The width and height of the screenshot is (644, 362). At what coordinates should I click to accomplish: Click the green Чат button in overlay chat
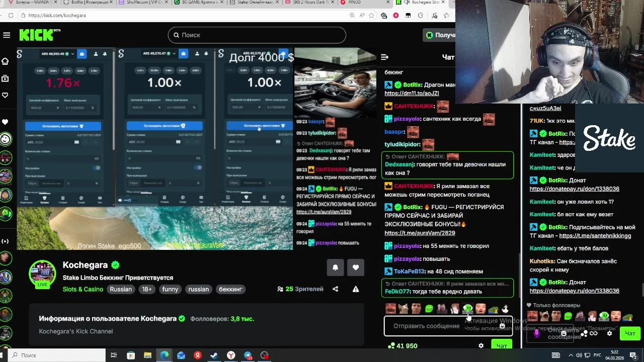pos(630,333)
